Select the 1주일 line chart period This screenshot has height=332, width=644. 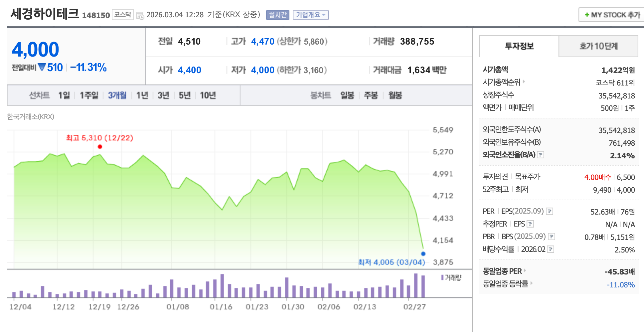89,95
